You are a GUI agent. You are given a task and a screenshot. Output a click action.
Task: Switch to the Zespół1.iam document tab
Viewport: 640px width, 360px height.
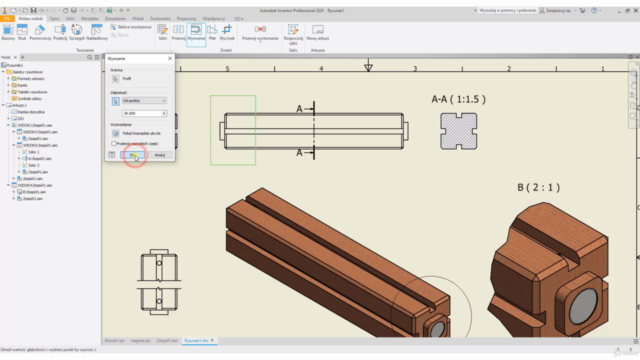tap(167, 340)
